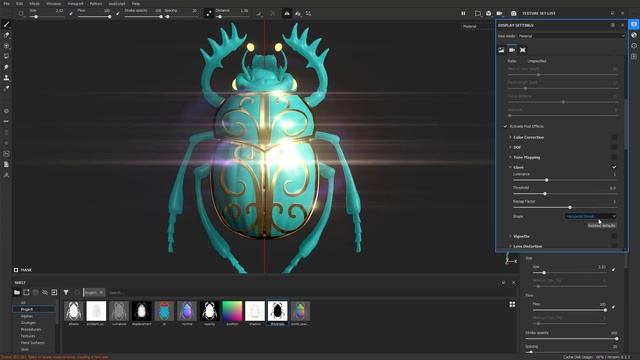The height and width of the screenshot is (360, 640).
Task: Adjust the Glare Threshold slider
Action: [x=565, y=193]
